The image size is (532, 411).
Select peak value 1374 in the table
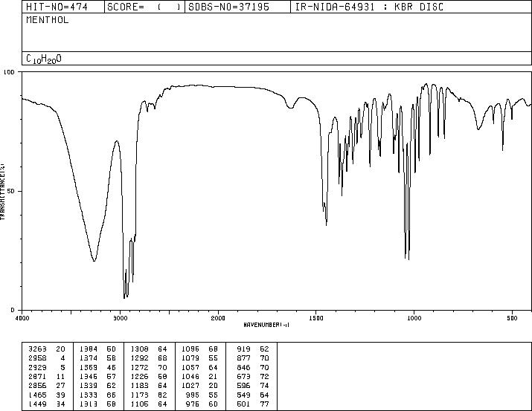click(89, 358)
